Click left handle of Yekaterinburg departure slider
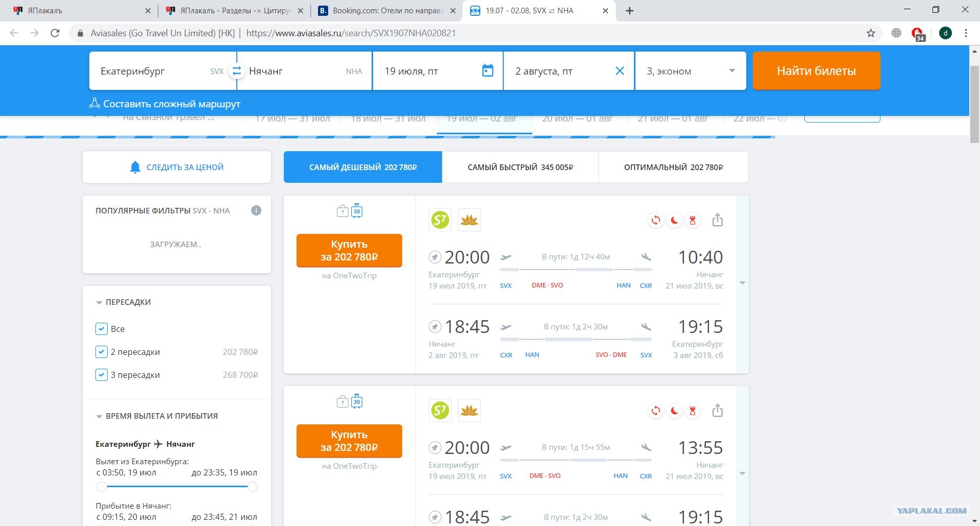The width and height of the screenshot is (980, 526). pyautogui.click(x=102, y=487)
